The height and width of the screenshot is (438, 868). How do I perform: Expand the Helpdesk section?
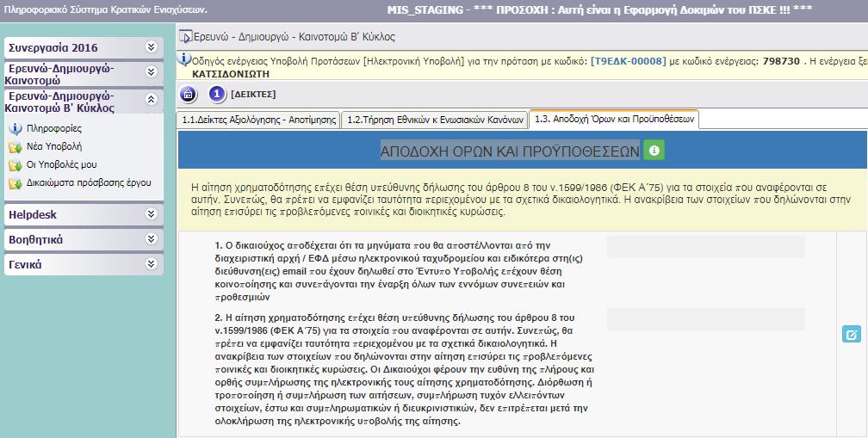point(152,214)
